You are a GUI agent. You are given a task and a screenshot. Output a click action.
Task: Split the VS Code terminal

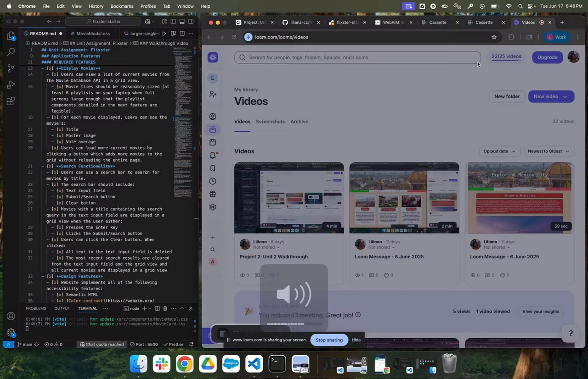[157, 308]
